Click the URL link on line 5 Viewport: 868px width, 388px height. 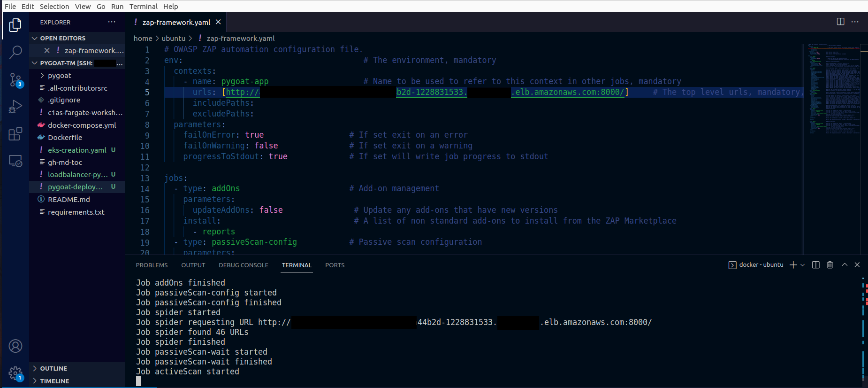425,93
